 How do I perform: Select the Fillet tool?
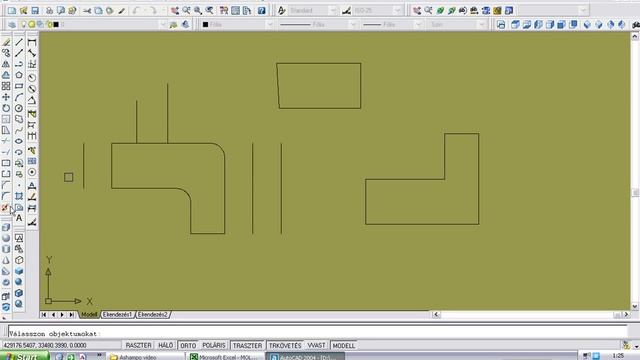6,196
